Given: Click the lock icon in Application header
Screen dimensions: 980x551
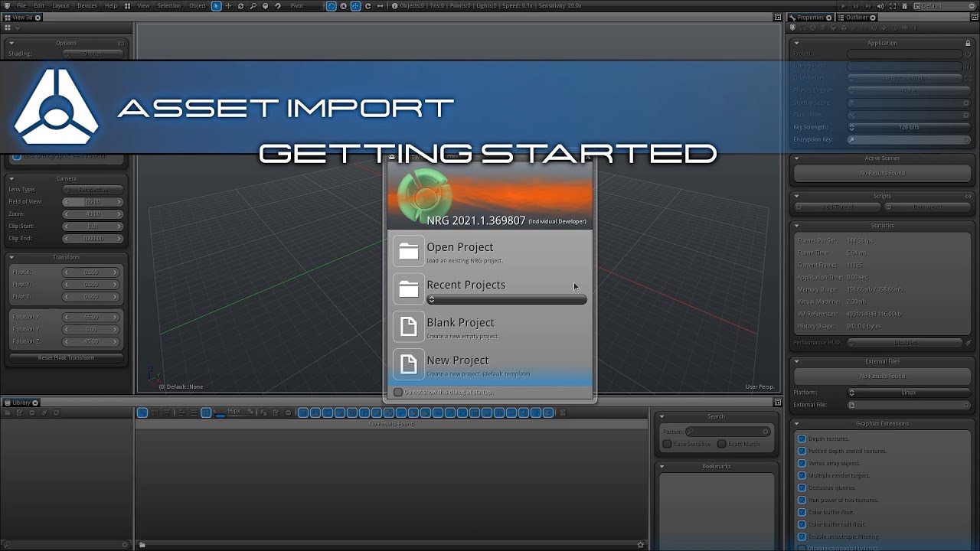Looking at the screenshot, I should [x=968, y=43].
